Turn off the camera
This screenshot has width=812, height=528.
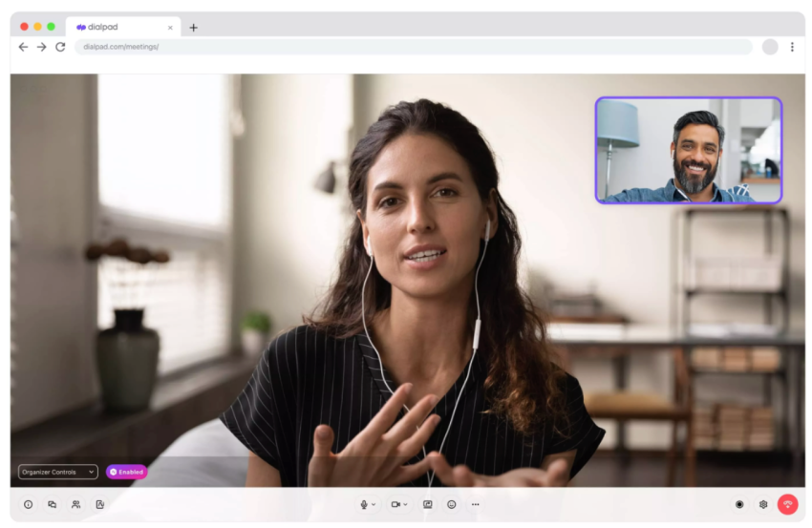click(395, 504)
